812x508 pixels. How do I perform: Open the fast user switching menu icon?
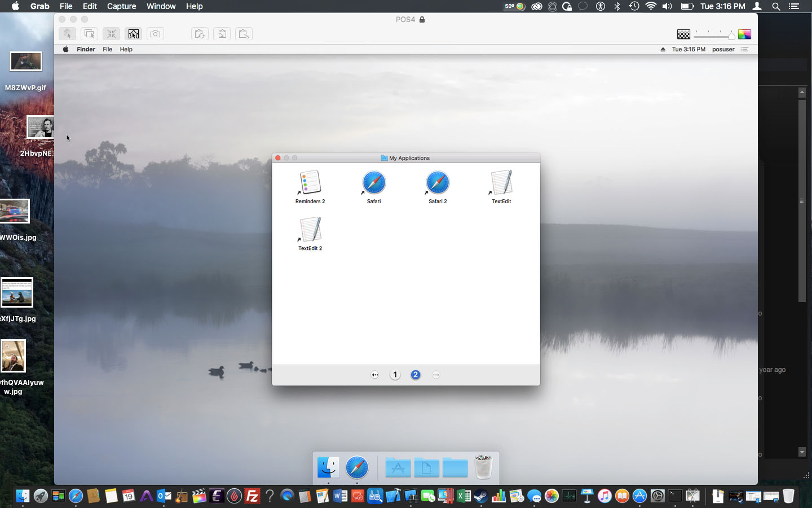click(x=757, y=6)
